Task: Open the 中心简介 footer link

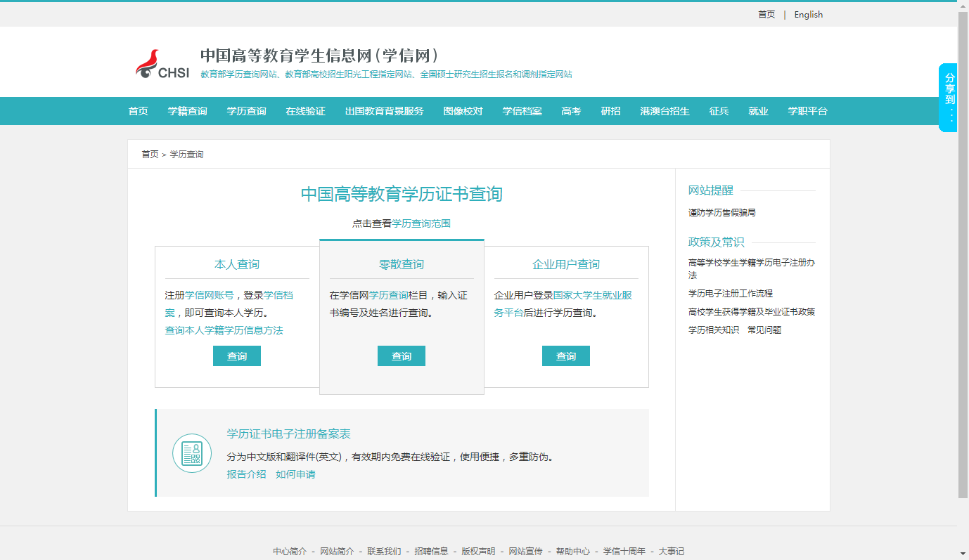Action: click(290, 552)
